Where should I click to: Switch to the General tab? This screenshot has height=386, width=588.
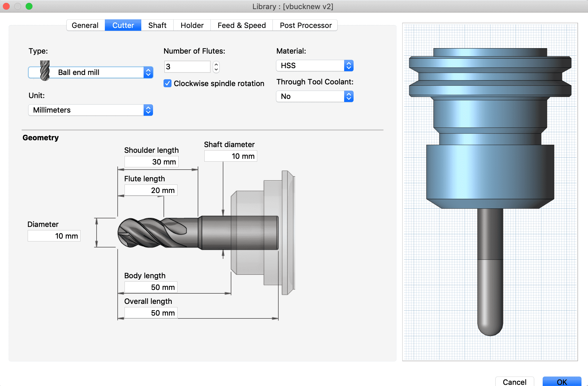point(85,25)
